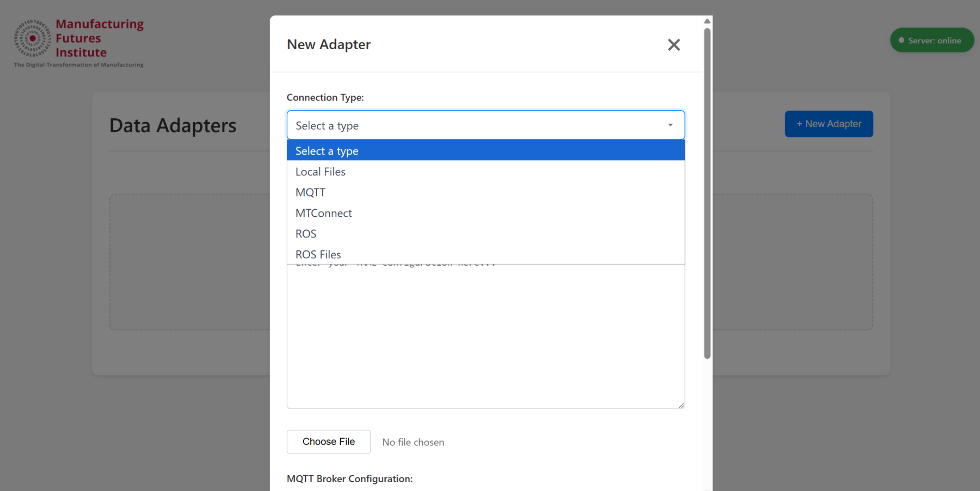980x491 pixels.
Task: Choose the 'Select a type' placeholder option
Action: point(486,151)
